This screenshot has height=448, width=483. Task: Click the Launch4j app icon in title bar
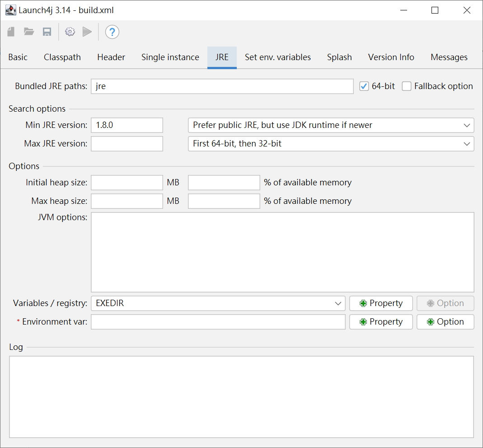click(10, 10)
